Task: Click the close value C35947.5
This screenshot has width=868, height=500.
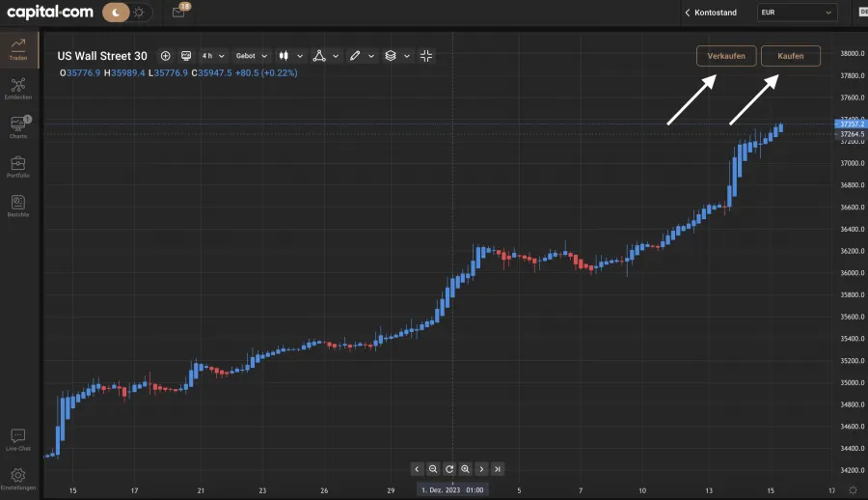Action: coord(211,72)
